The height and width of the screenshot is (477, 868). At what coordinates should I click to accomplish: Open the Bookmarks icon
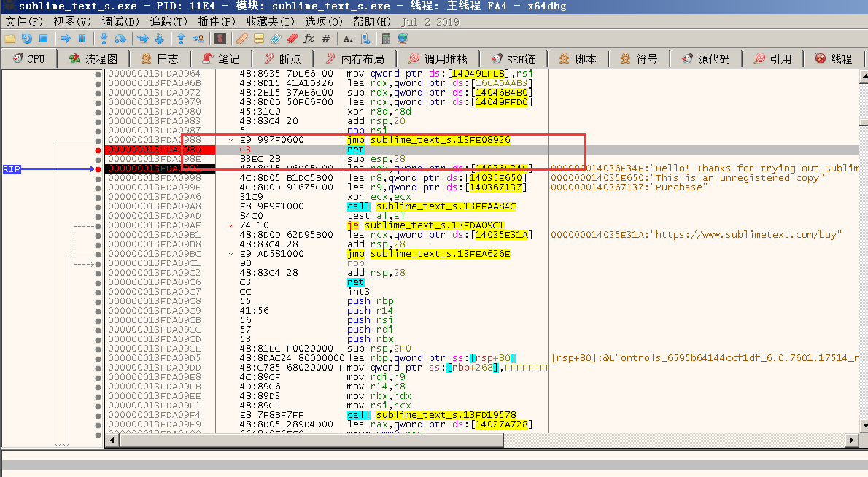292,39
